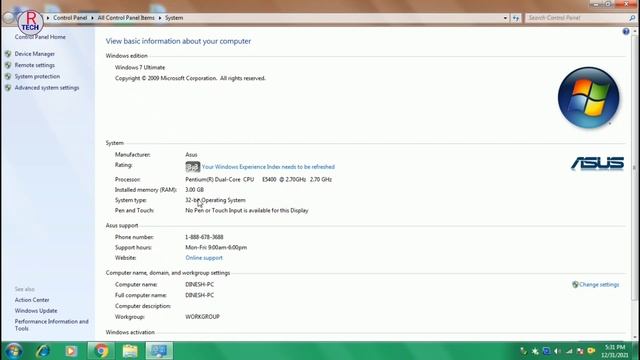Expand the arrow after Control Panel breadcrumb
The image size is (640, 360).
pyautogui.click(x=92, y=18)
